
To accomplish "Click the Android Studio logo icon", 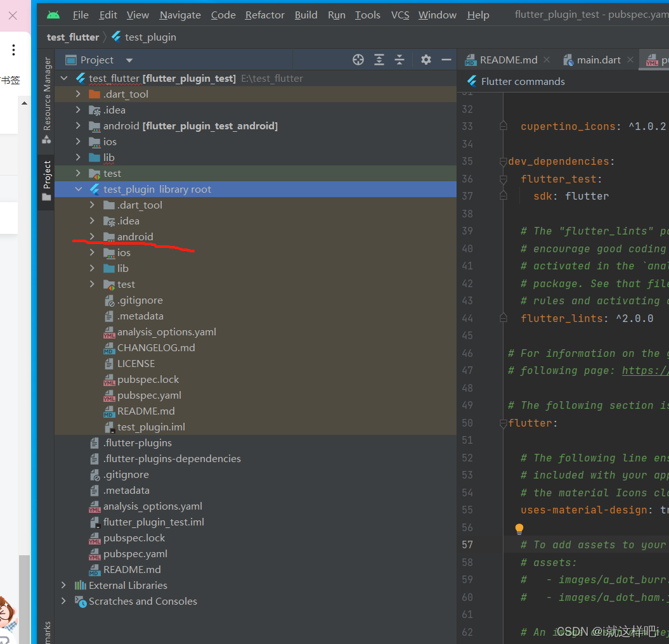I will [x=53, y=15].
